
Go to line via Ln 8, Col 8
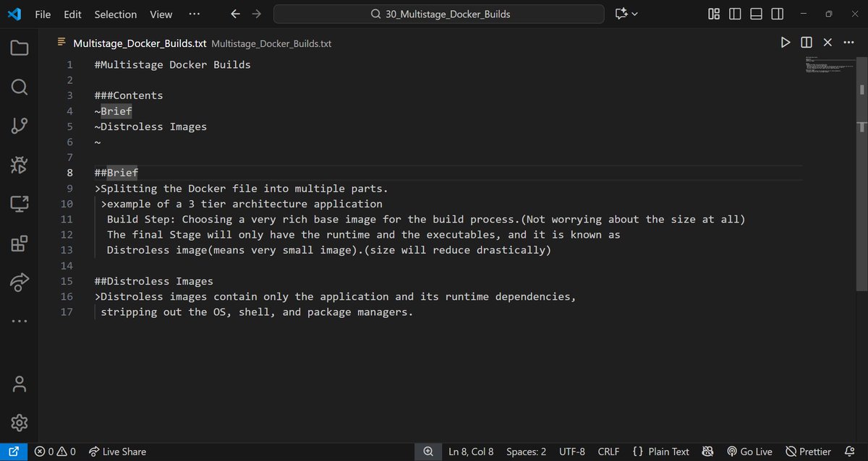[x=471, y=452]
